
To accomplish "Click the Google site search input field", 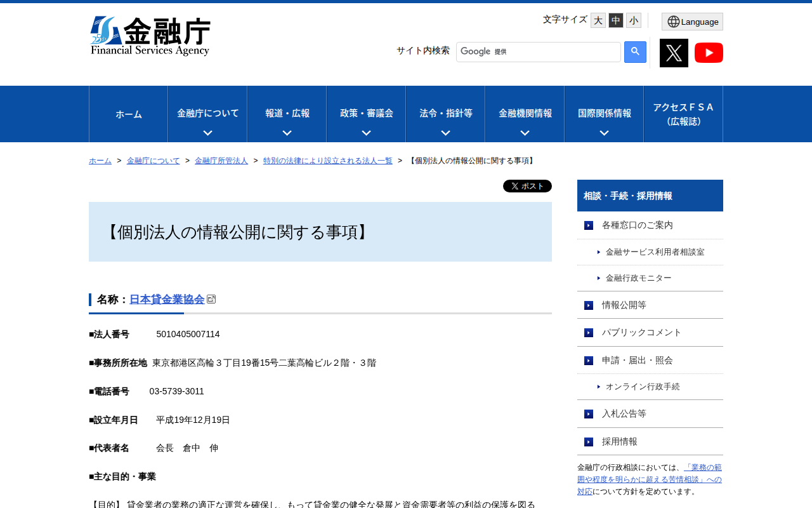I will (x=539, y=52).
